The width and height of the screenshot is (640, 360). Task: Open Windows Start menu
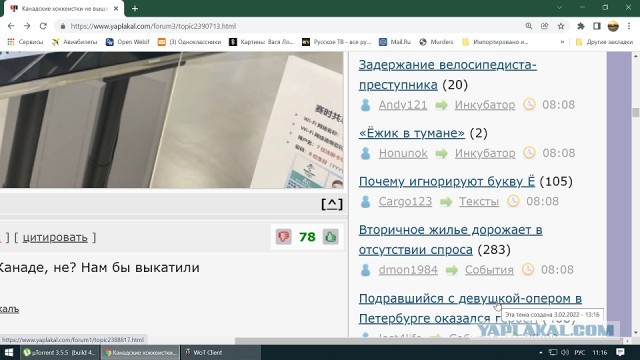(9, 352)
